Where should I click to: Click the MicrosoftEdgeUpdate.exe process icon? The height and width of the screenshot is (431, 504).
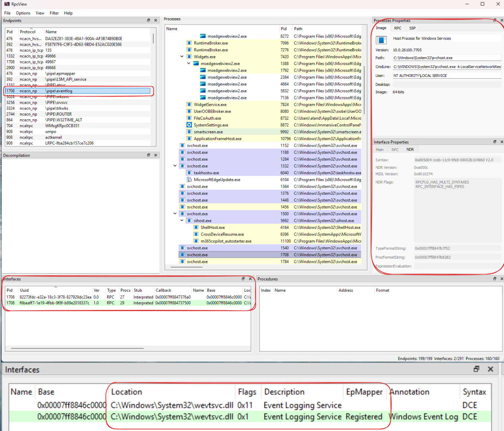[189, 180]
